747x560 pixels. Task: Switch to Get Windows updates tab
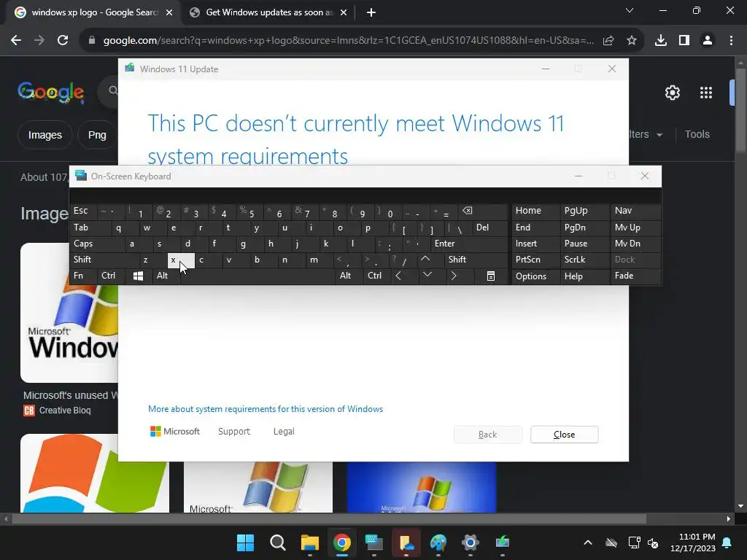[x=268, y=12]
